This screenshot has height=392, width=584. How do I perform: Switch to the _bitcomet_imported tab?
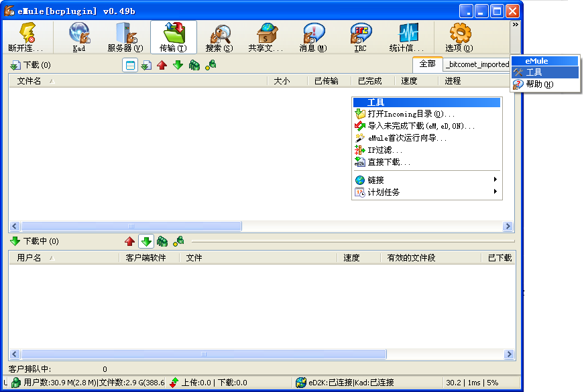click(477, 64)
